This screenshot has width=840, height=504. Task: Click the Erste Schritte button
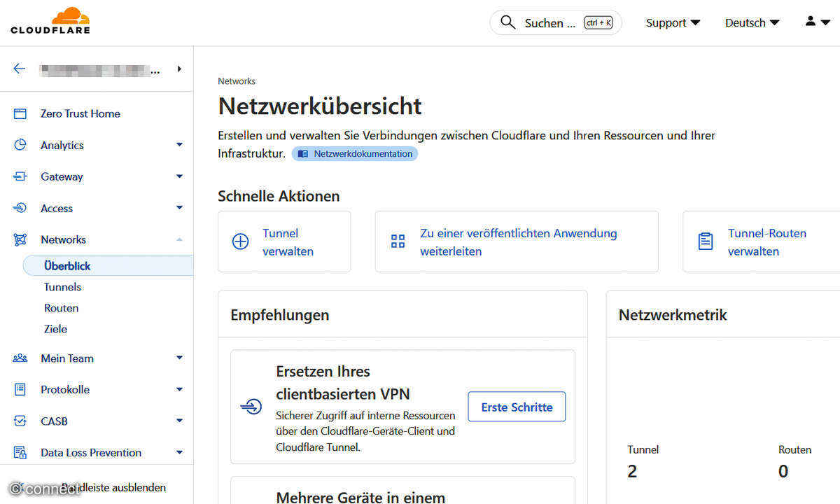(517, 407)
